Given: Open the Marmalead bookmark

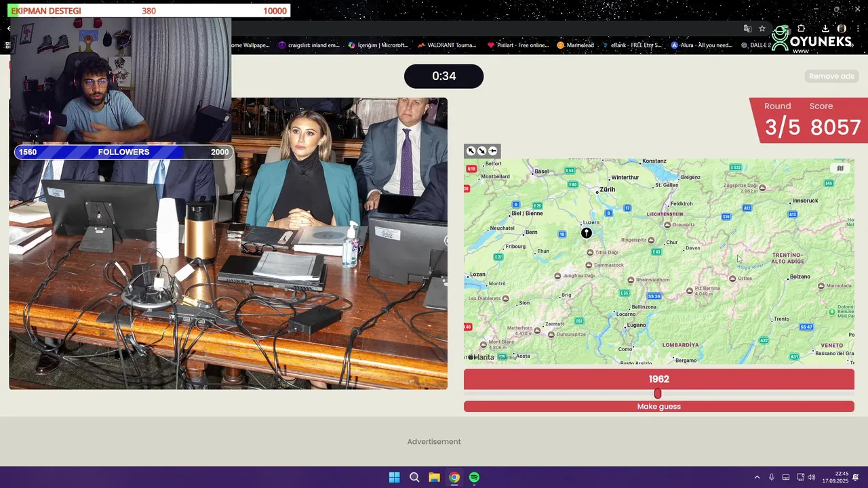Looking at the screenshot, I should (575, 45).
